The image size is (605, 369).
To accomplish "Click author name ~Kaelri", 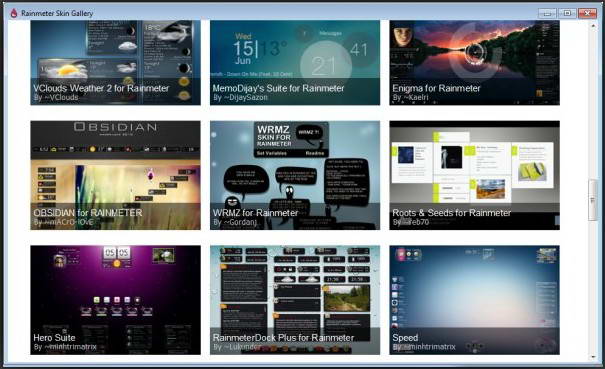I will pyautogui.click(x=416, y=98).
